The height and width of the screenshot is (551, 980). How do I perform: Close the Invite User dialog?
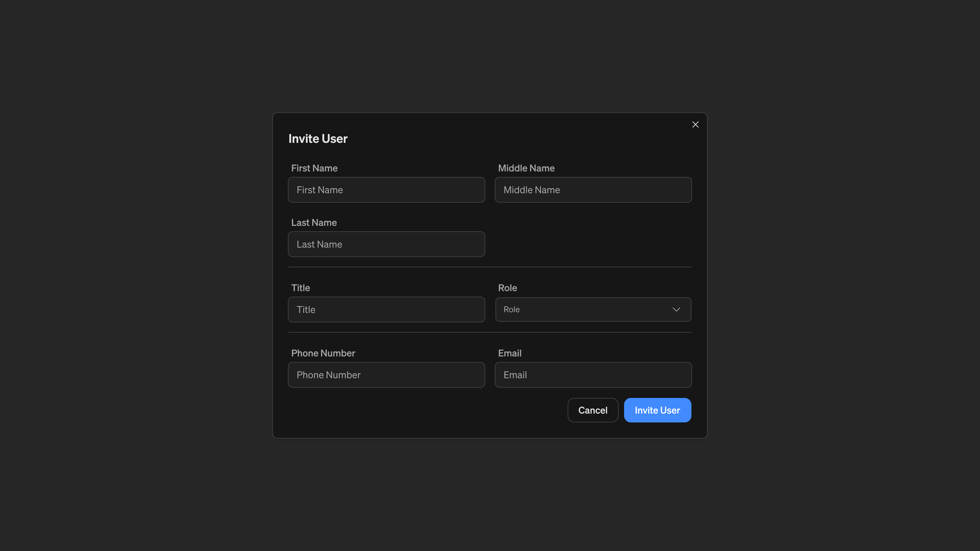[695, 124]
